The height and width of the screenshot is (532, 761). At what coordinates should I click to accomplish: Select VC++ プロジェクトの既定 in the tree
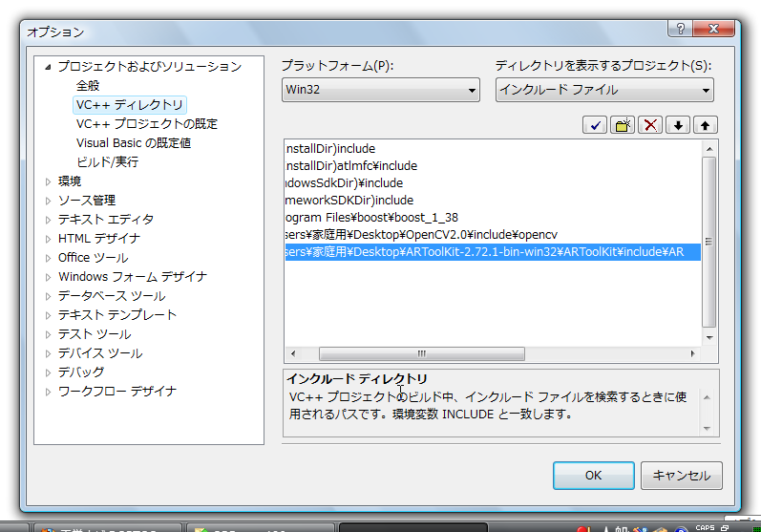click(x=147, y=124)
